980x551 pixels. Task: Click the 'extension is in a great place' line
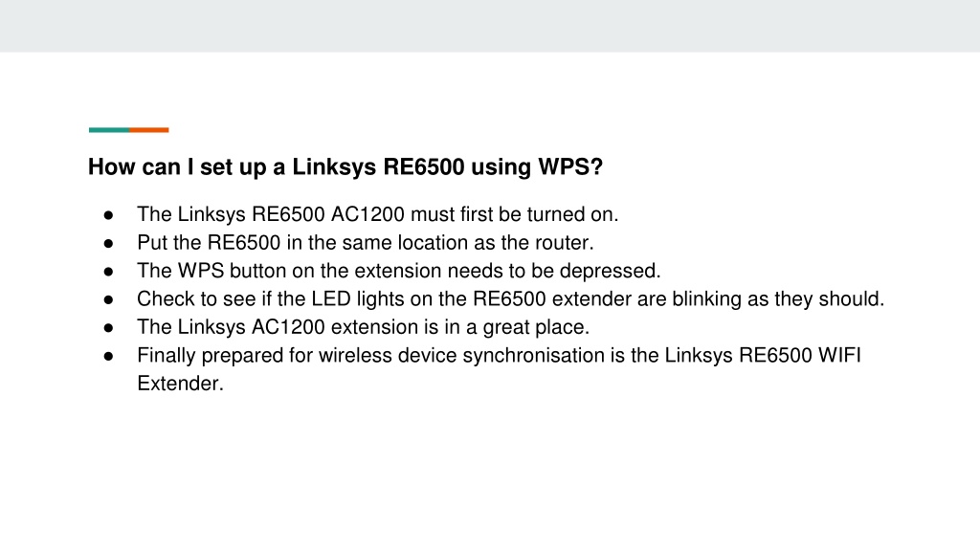[363, 327]
